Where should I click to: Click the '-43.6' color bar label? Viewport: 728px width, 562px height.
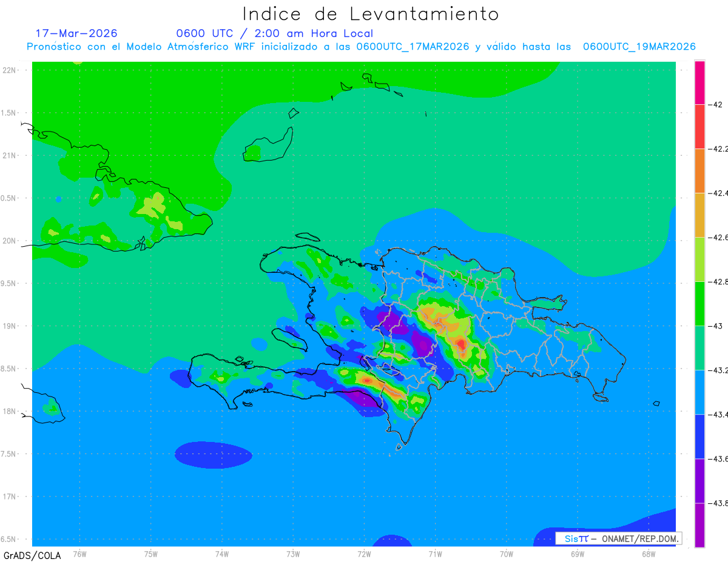pyautogui.click(x=718, y=459)
